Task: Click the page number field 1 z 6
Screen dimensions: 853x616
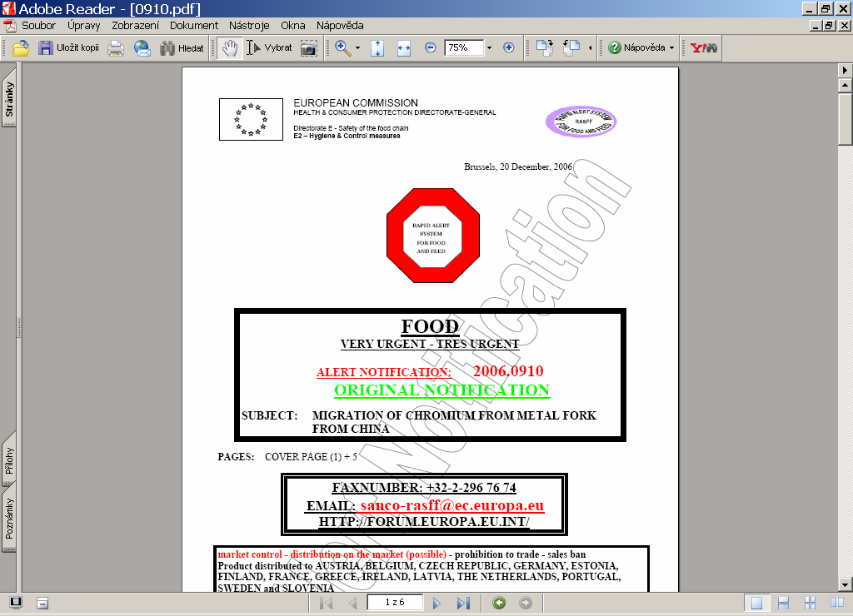Action: coord(395,603)
